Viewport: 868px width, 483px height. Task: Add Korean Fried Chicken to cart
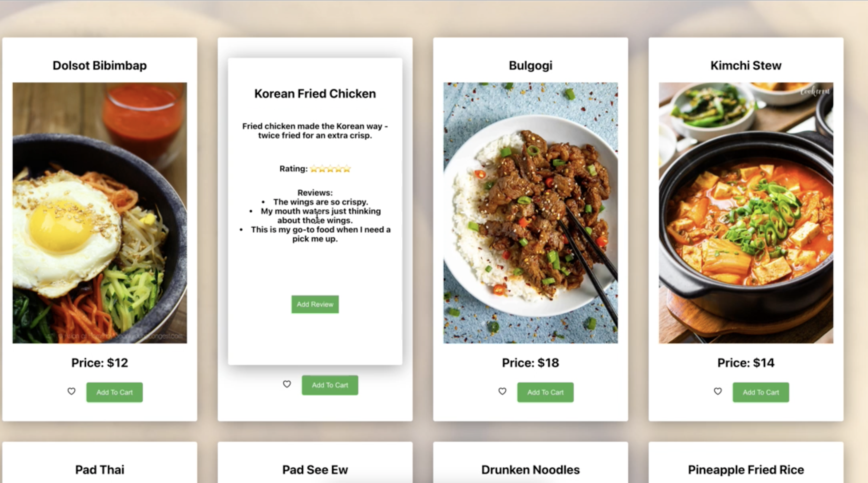pos(330,385)
